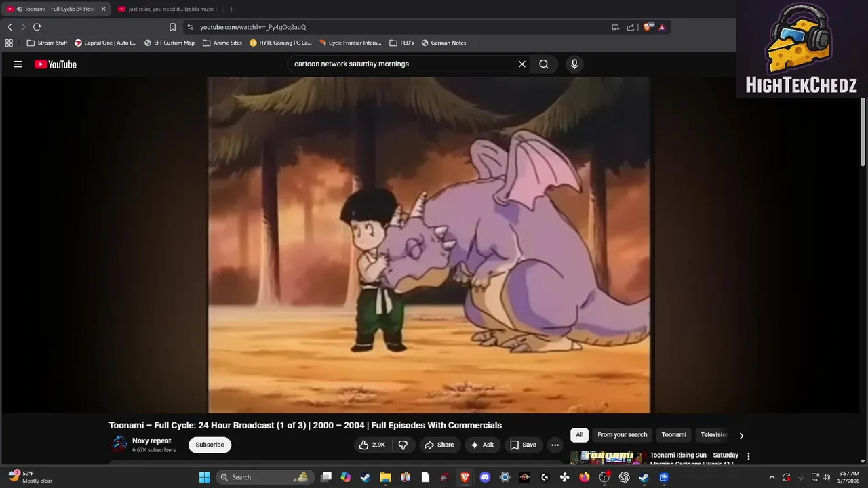This screenshot has width=868, height=488.
Task: Click the cast media icon in address bar
Action: [615, 27]
